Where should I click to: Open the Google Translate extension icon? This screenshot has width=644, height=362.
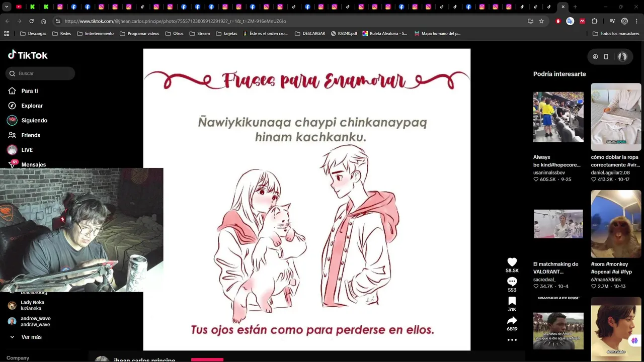(570, 21)
